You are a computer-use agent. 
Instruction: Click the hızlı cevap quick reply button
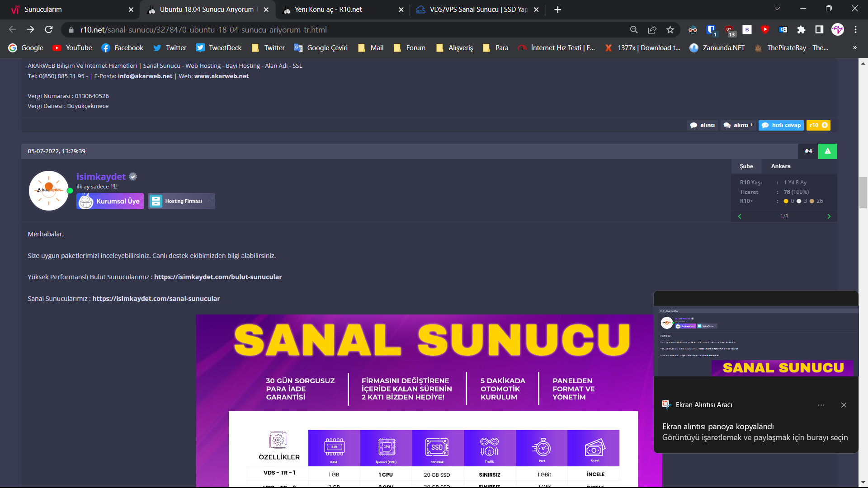pos(781,125)
